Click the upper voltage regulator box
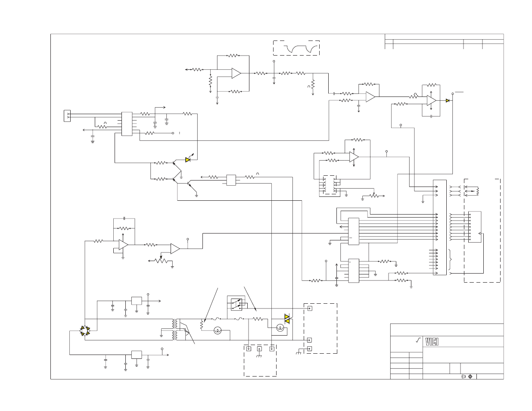Screen dimensions: 532x411 tap(137, 301)
